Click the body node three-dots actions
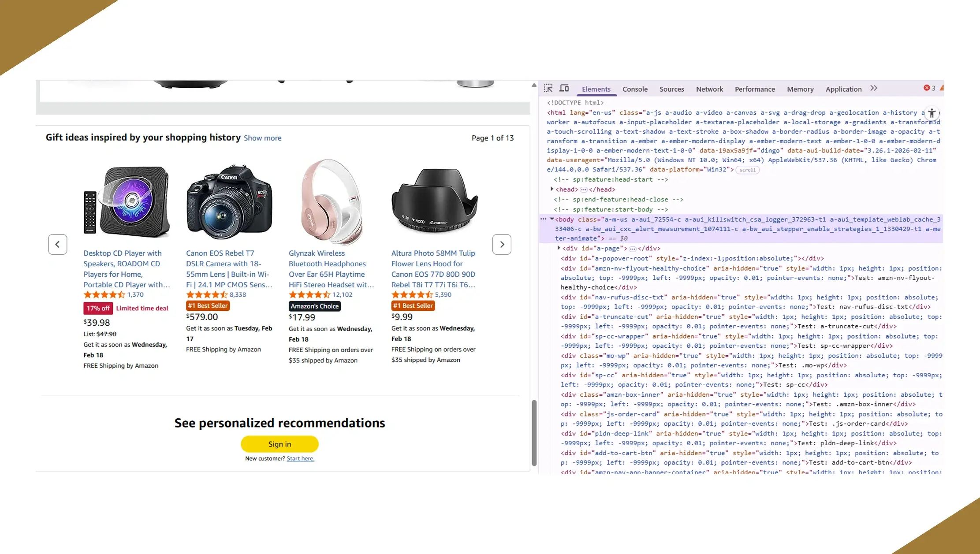The width and height of the screenshot is (980, 554). click(543, 219)
